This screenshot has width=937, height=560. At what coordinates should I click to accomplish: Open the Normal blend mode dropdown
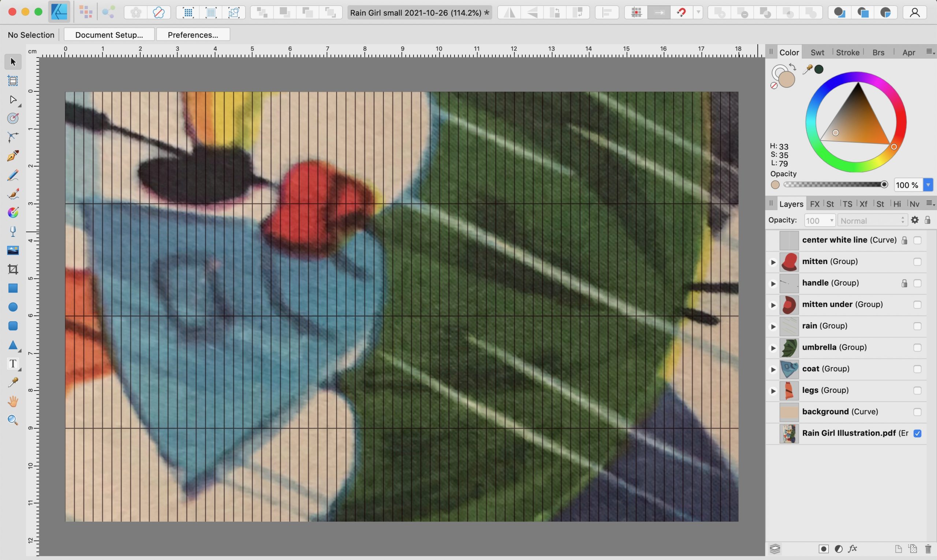point(871,220)
